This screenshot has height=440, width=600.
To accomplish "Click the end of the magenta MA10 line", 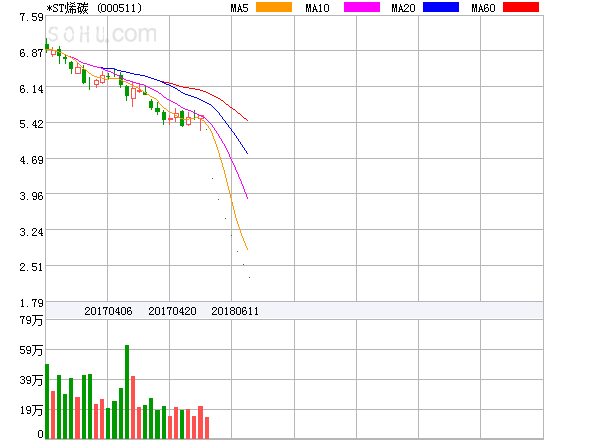I will [248, 198].
